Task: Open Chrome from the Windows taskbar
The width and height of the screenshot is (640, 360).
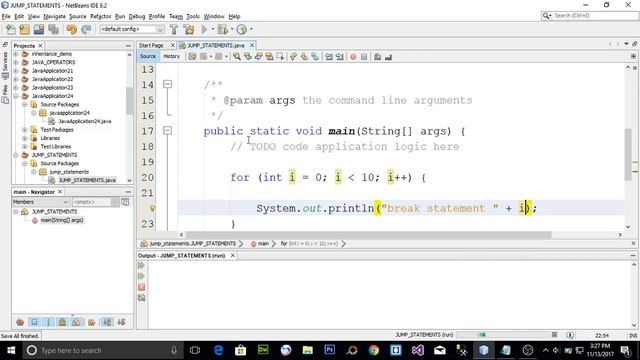Action: [x=373, y=350]
